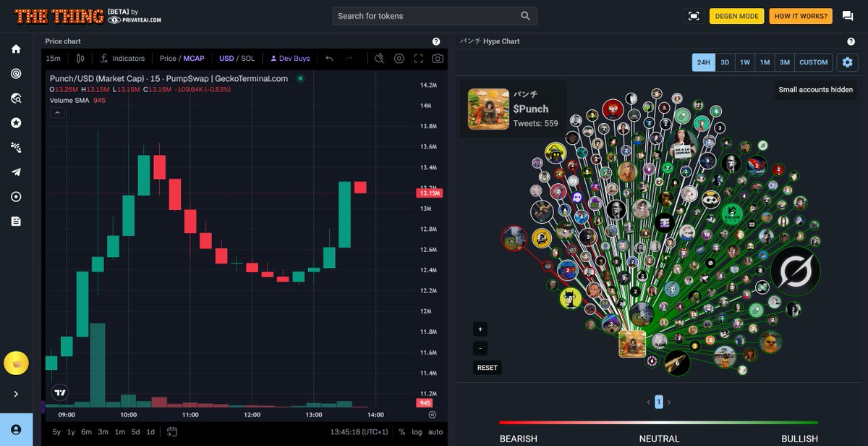Toggle the green legend status dot
The width and height of the screenshot is (868, 446).
click(x=300, y=78)
